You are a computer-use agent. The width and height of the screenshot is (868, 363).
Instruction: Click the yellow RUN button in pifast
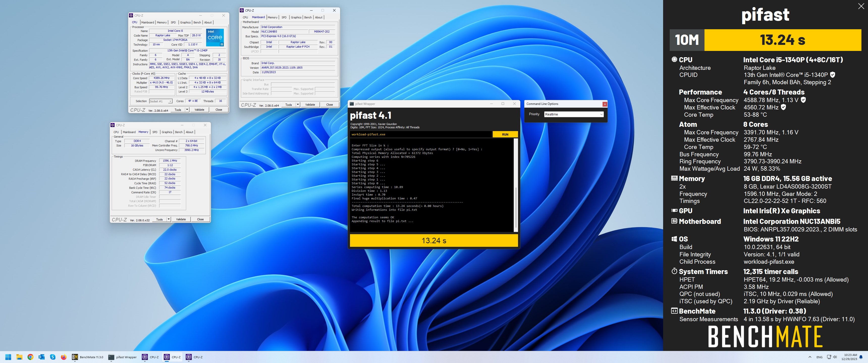point(505,134)
